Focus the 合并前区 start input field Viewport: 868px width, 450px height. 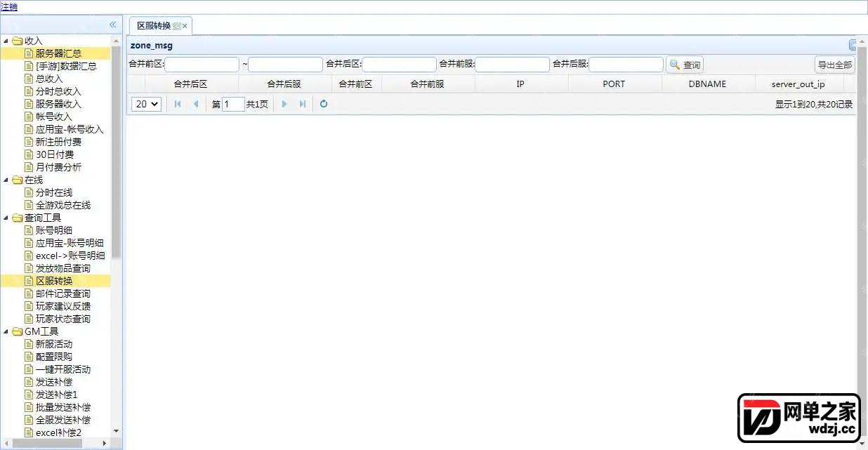coord(202,65)
